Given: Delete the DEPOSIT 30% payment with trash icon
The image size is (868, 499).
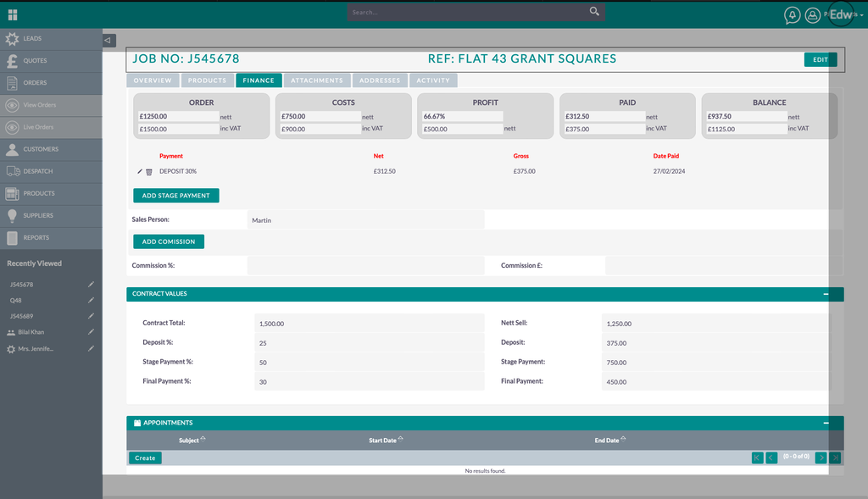Looking at the screenshot, I should [149, 171].
